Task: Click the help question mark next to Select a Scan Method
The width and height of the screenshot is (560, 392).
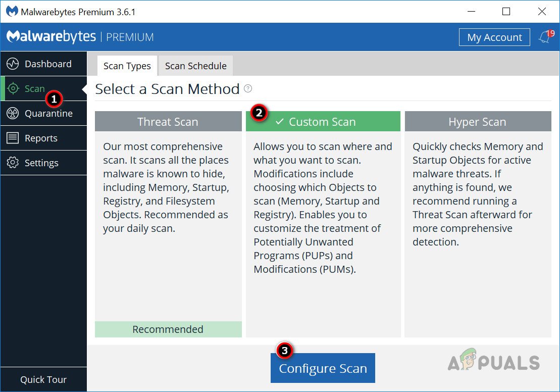Action: (247, 89)
